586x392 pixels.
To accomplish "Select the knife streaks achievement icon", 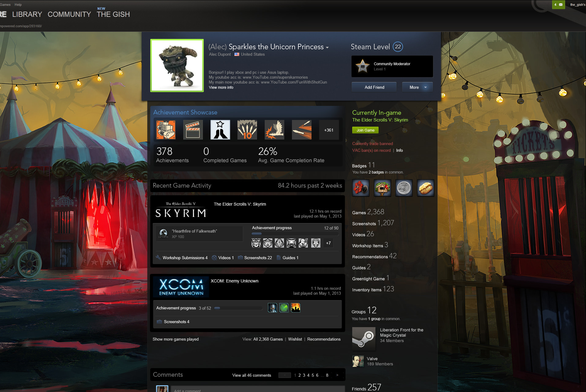I will pyautogui.click(x=302, y=130).
